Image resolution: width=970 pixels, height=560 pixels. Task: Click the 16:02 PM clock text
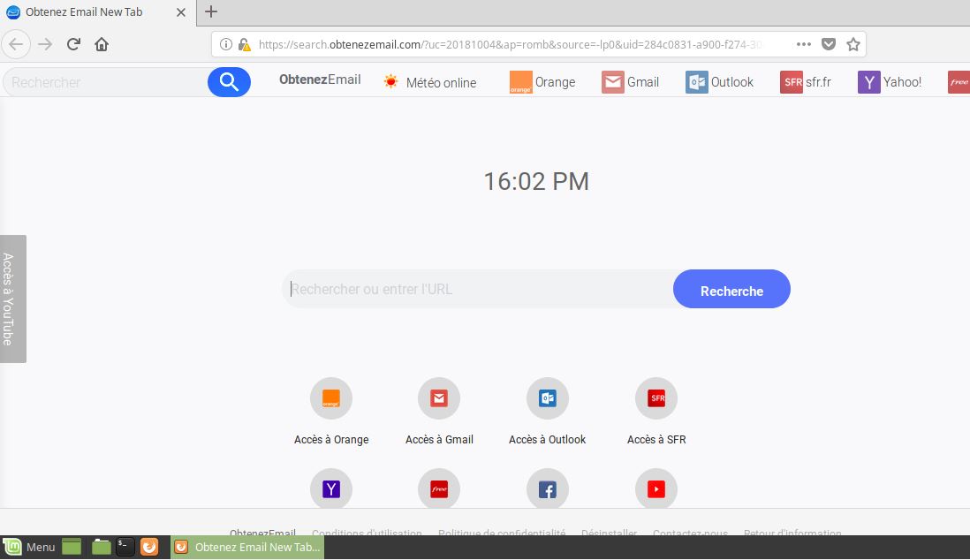coord(535,182)
